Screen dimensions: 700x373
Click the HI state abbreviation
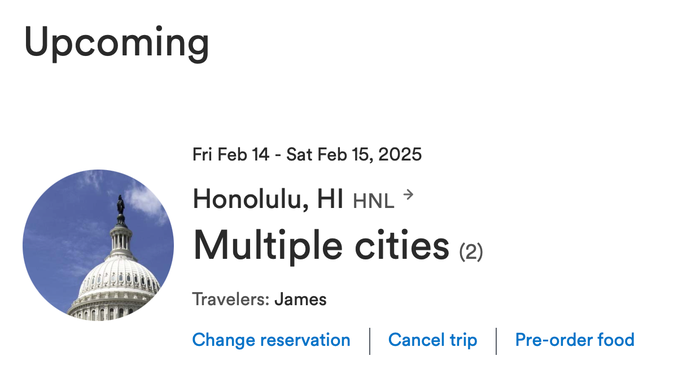pos(330,199)
